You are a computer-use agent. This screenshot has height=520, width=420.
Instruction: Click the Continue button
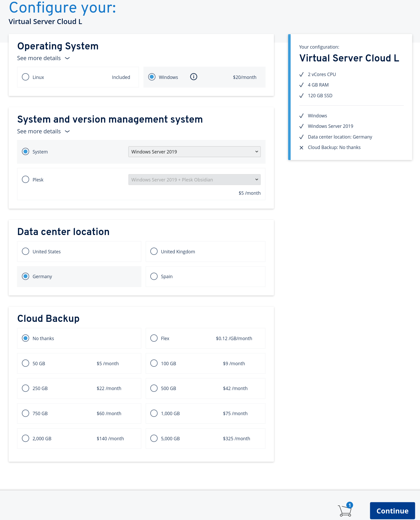[392, 511]
